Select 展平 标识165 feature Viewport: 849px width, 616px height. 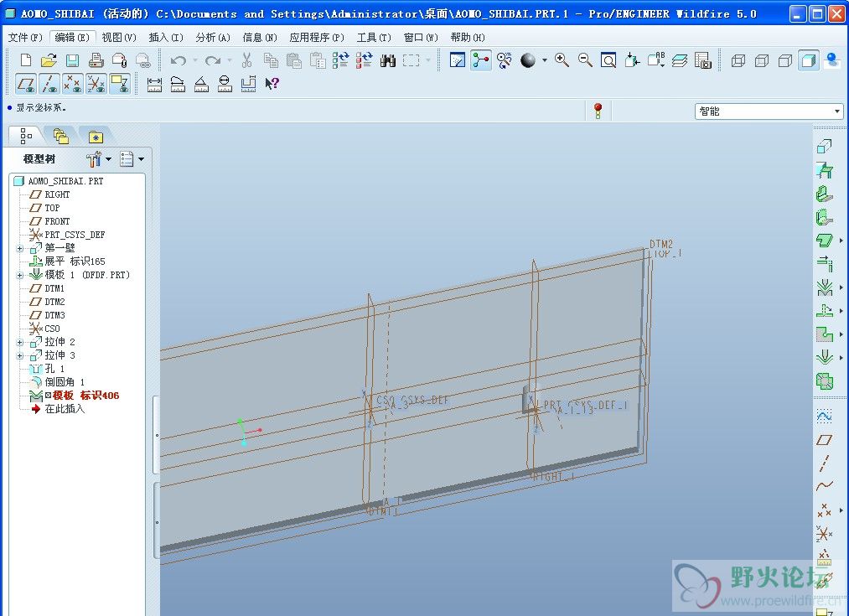75,261
